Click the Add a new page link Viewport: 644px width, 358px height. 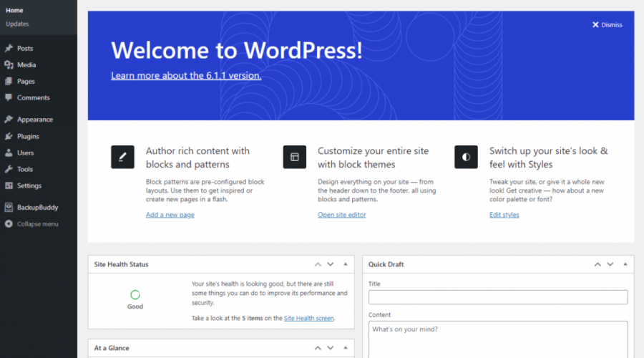[170, 215]
